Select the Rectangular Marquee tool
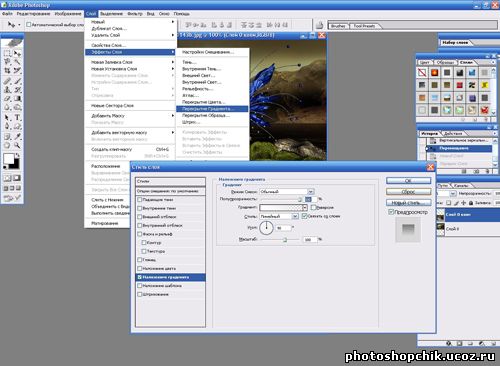Screen dimensions: 500x366 [x=7, y=53]
